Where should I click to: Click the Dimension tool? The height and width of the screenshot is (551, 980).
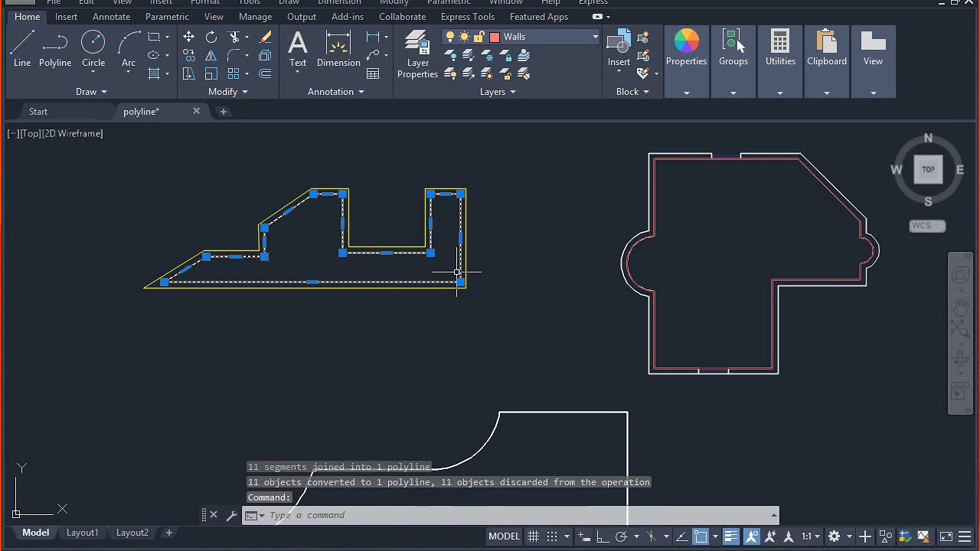pyautogui.click(x=338, y=49)
